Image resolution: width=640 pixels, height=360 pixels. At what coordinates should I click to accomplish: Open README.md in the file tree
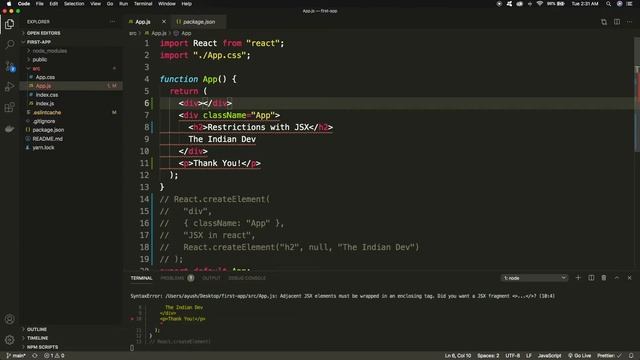(x=47, y=139)
